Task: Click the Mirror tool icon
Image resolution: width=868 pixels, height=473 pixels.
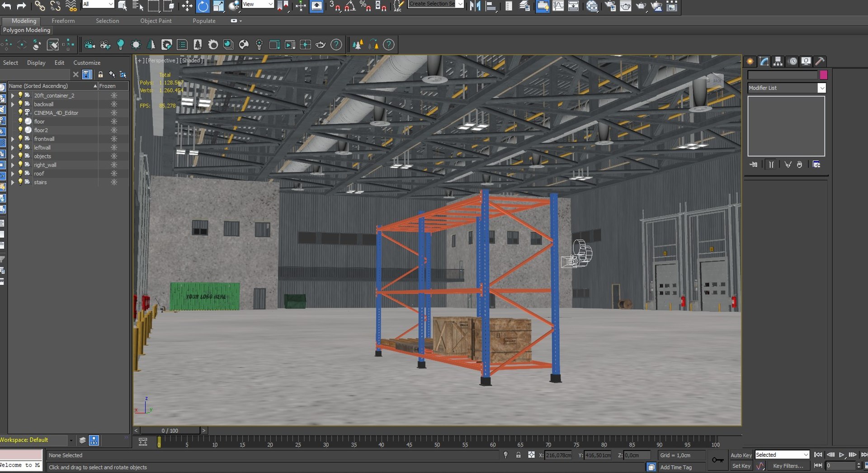Action: point(475,5)
